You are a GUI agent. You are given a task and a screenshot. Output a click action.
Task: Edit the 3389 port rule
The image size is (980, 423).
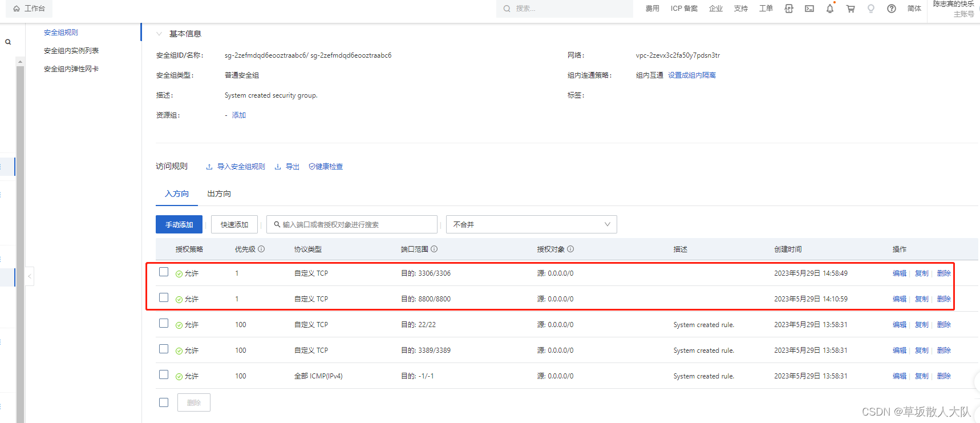point(900,351)
